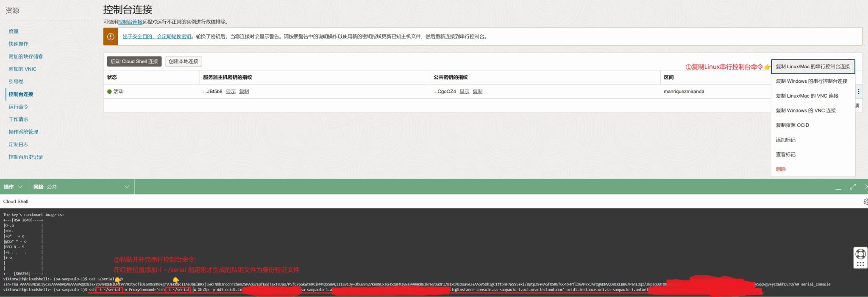Click the lifebuoy help icon
Viewport: 868px width, 297px height.
(860, 254)
